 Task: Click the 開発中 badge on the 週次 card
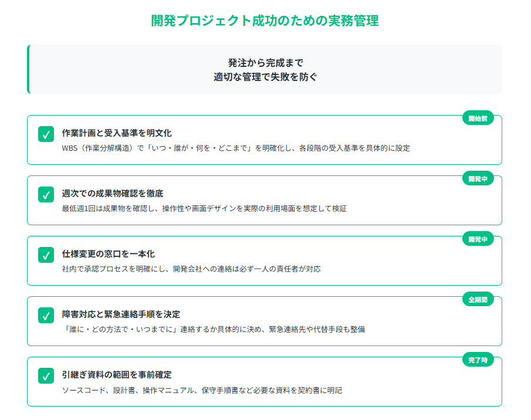[478, 179]
